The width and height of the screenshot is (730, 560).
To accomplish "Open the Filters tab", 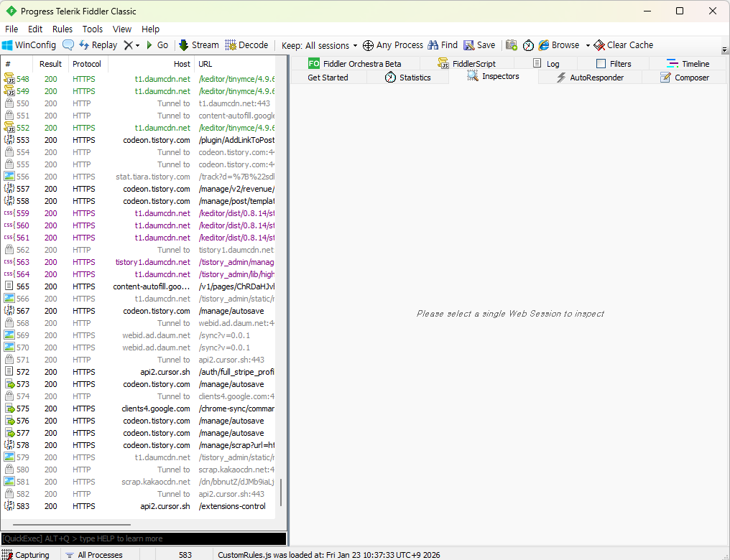I will click(x=613, y=64).
